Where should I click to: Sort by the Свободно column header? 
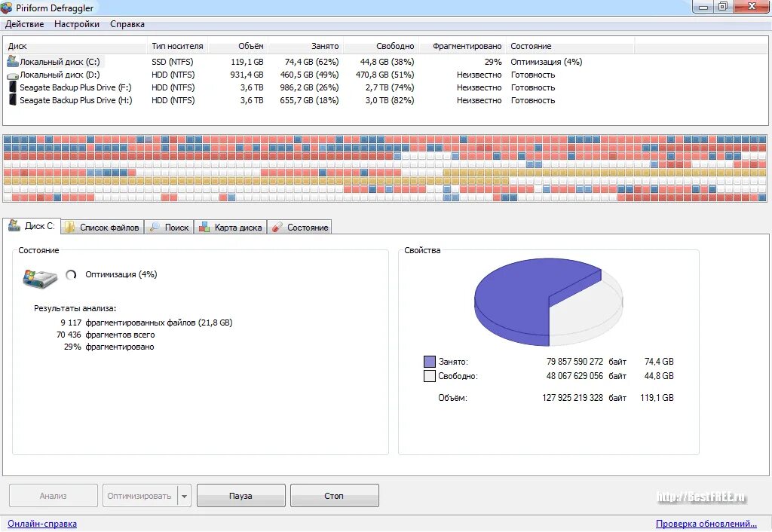coord(381,46)
